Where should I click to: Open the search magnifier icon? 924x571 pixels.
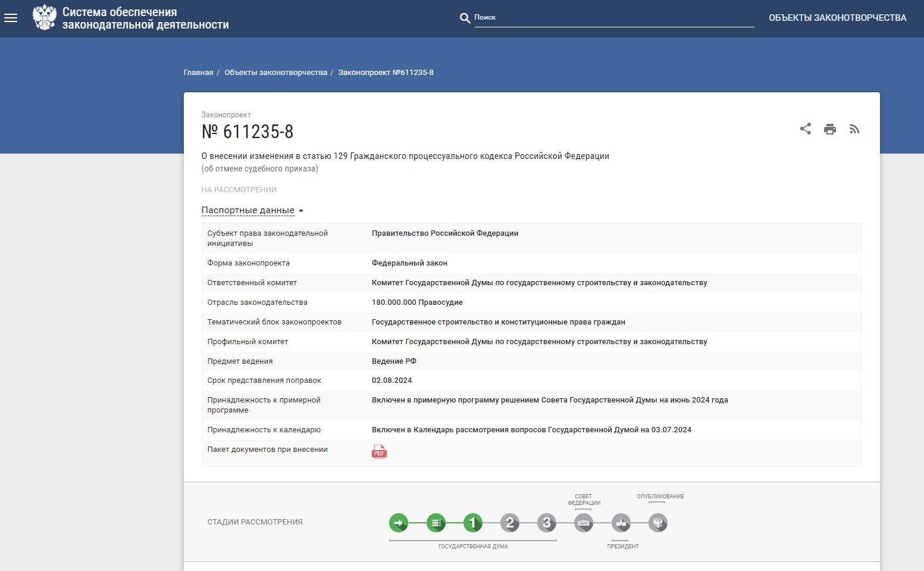click(465, 18)
